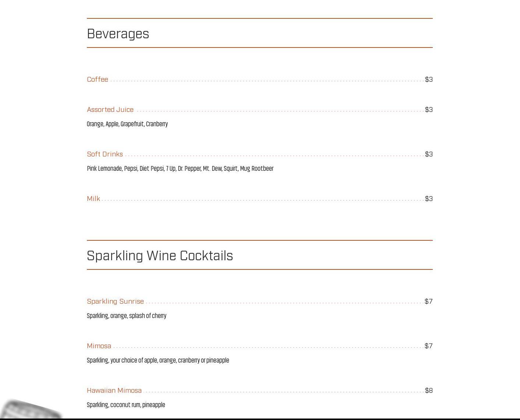Click the Mimosa juice choices description
520x420 pixels.
pos(158,360)
